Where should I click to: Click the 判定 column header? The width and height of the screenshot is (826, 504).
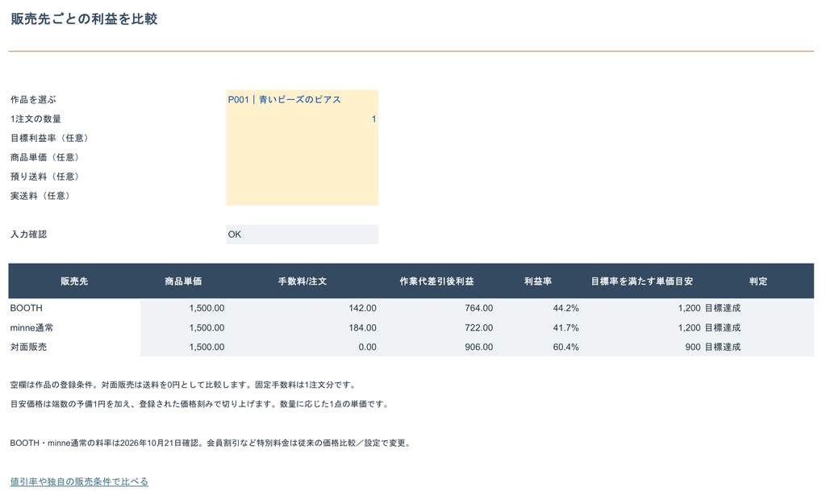758,281
